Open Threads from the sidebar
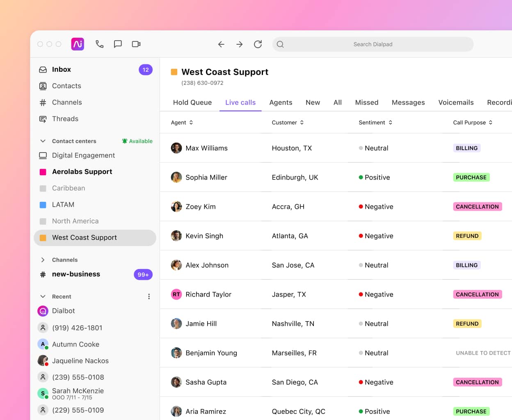Viewport: 512px width, 420px height. click(65, 119)
